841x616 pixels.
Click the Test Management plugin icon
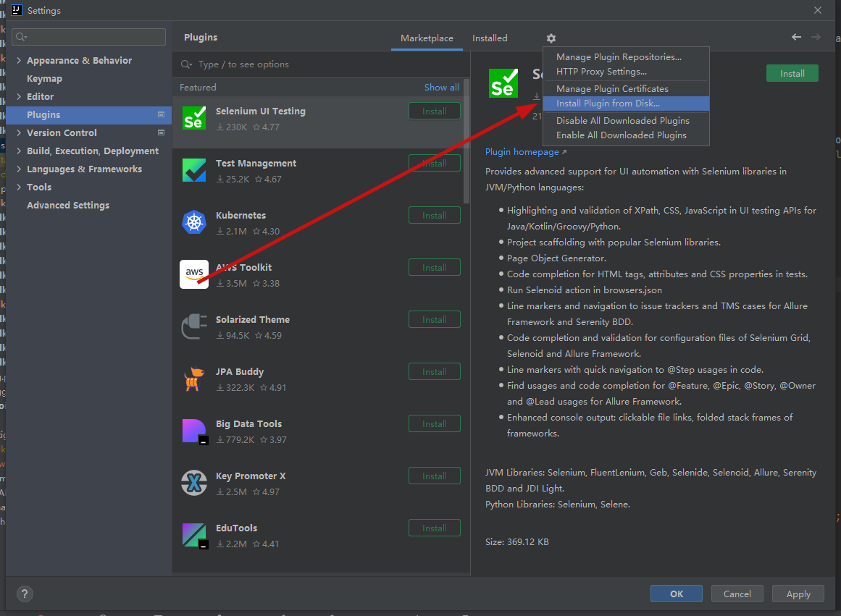click(193, 170)
